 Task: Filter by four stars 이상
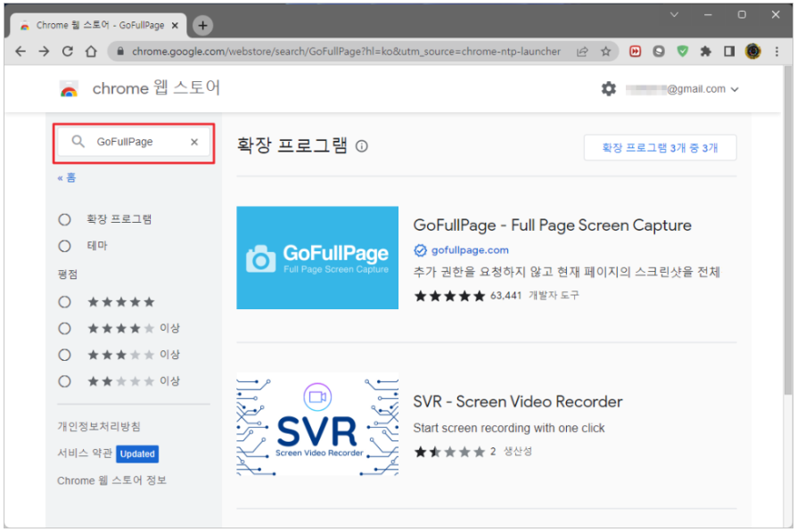click(x=64, y=329)
